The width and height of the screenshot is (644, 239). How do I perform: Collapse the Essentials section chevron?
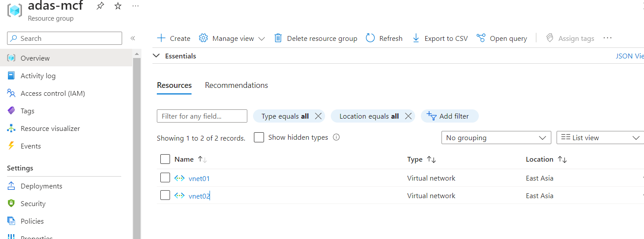click(x=156, y=56)
